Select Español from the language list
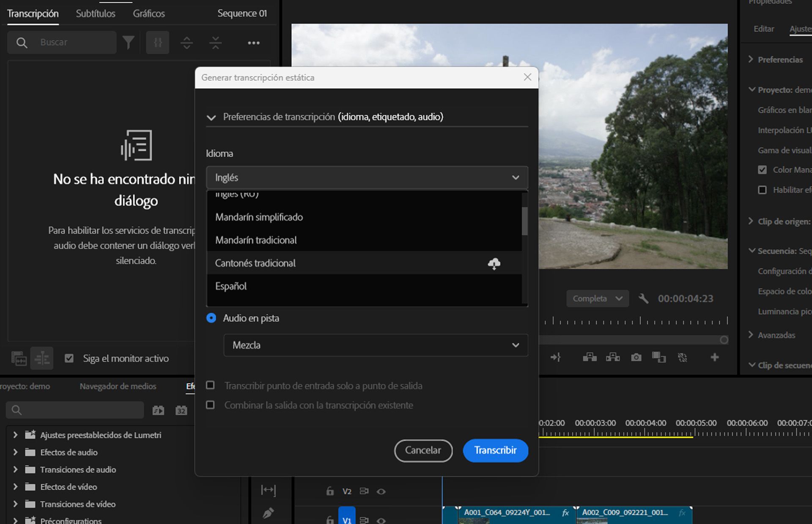812x524 pixels. [230, 286]
